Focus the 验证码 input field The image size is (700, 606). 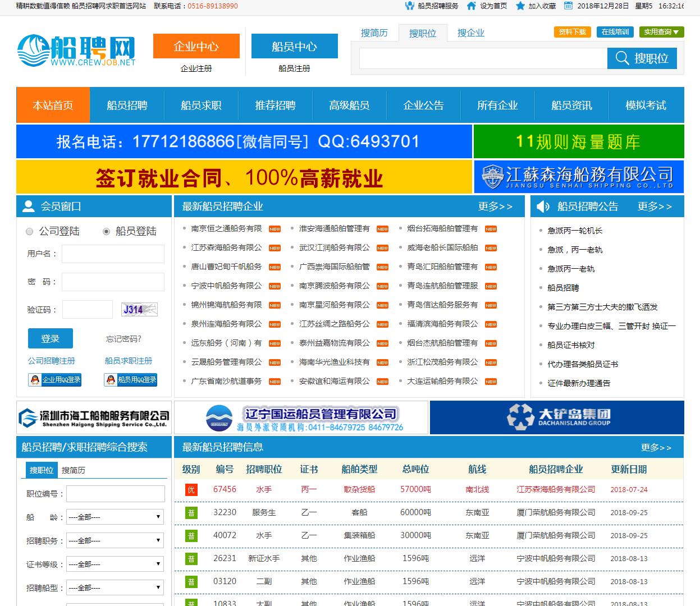coord(88,310)
